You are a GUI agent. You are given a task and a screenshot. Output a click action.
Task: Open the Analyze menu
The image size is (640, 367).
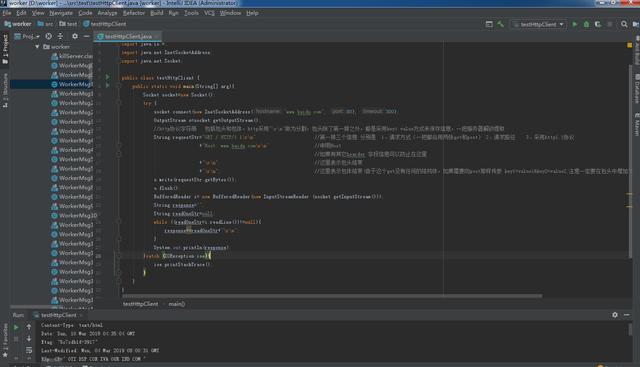[x=107, y=13]
